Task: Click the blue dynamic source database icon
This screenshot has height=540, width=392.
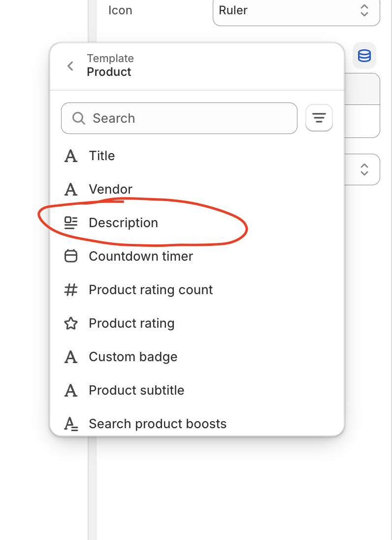Action: [364, 56]
